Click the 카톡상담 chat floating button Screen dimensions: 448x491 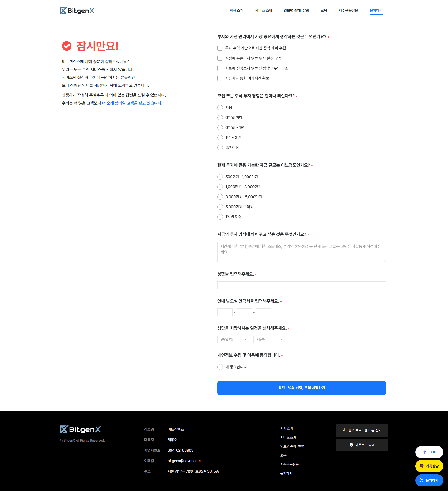coord(429,466)
